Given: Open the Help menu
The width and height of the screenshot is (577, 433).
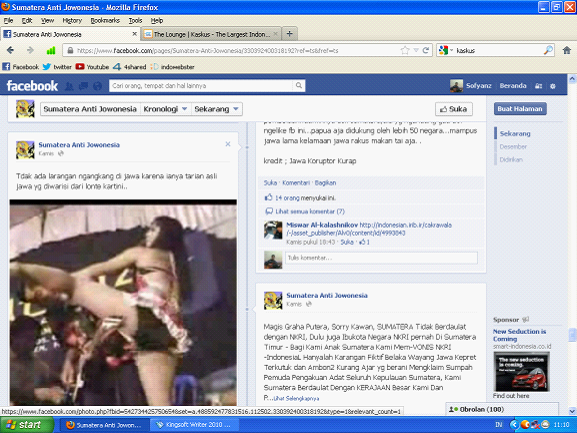Looking at the screenshot, I should coord(157,21).
